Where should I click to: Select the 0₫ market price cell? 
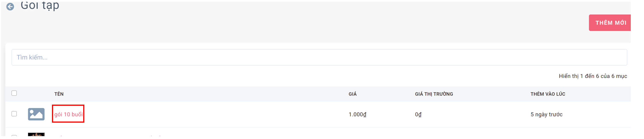[418, 114]
